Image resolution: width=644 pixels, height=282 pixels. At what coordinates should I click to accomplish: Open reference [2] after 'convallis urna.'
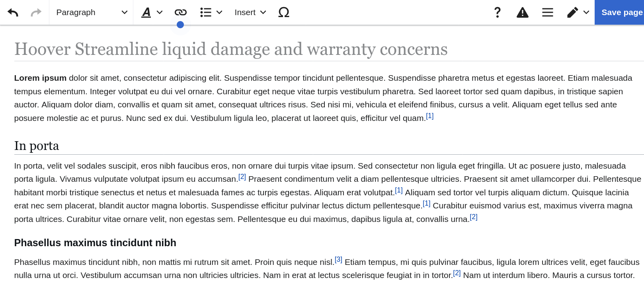474,217
